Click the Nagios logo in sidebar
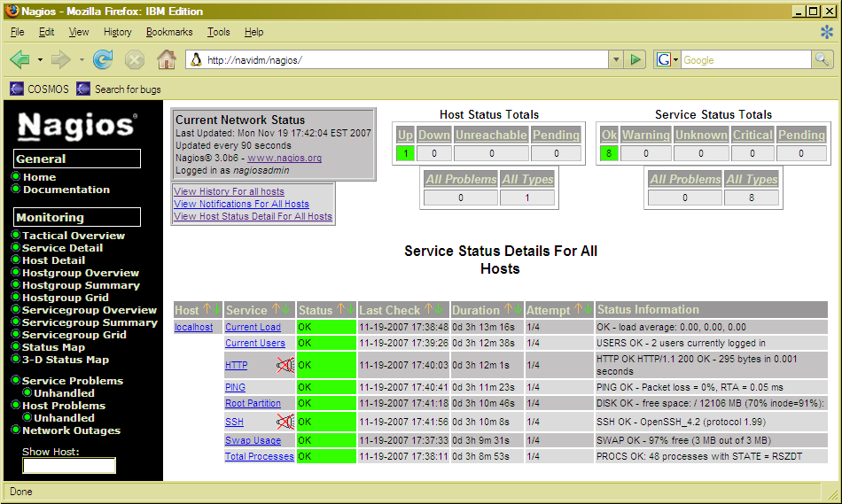Screen dimensions: 842x504 pyautogui.click(x=77, y=126)
